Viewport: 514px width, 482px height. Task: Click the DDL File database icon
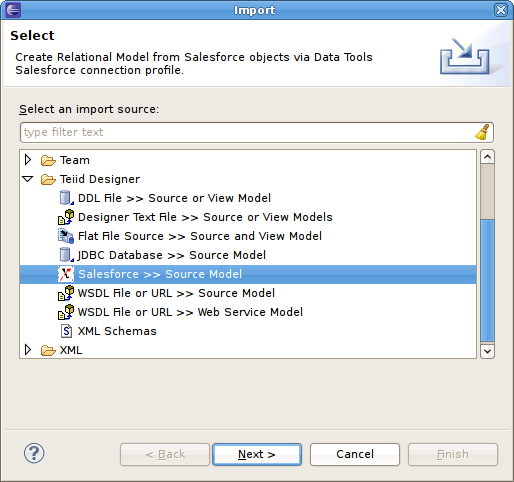tap(66, 198)
